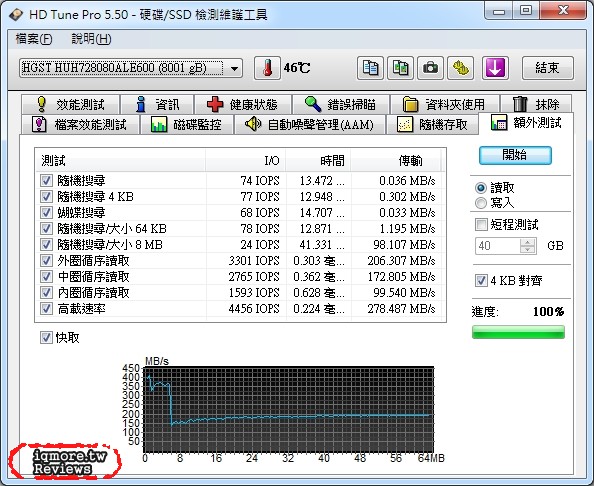Uncheck the 隨機搜尋 test checkbox
This screenshot has height=486, width=594.
click(46, 180)
